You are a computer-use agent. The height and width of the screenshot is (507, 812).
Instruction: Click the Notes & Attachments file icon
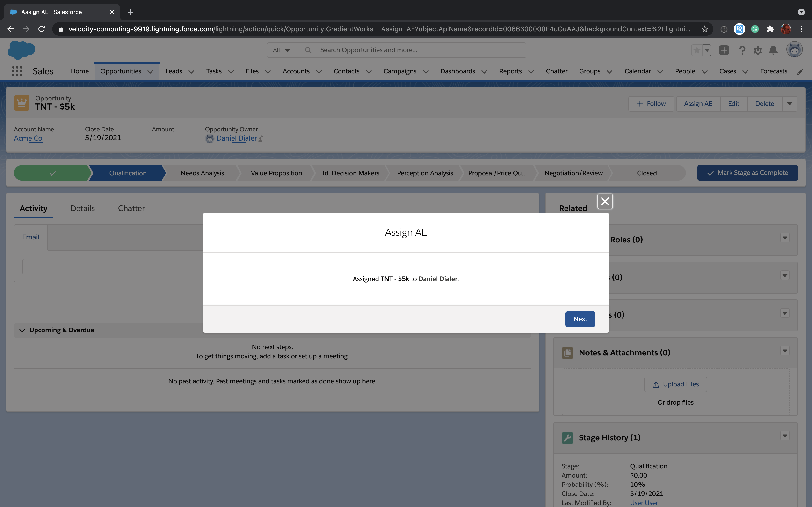pyautogui.click(x=567, y=353)
